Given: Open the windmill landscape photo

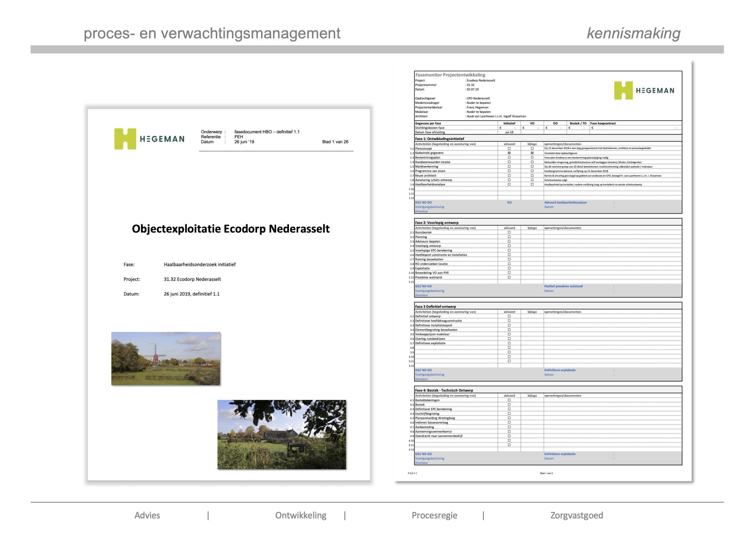Looking at the screenshot, I should (x=166, y=358).
